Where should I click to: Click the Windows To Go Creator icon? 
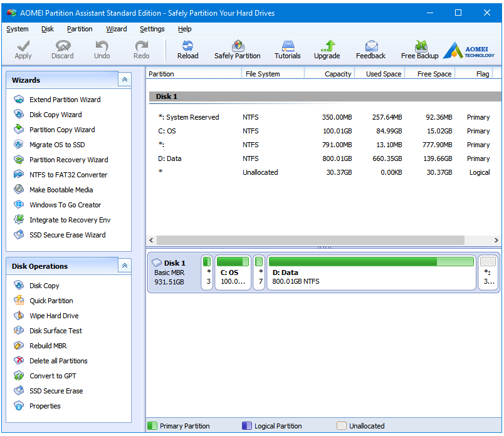(19, 205)
